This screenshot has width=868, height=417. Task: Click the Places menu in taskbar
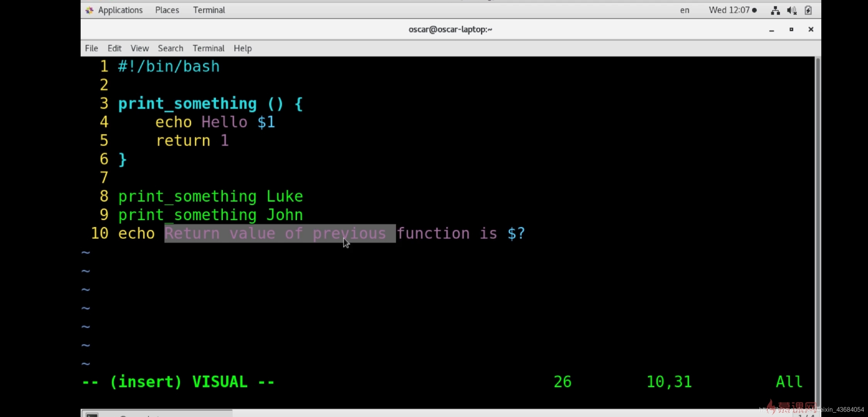(167, 10)
